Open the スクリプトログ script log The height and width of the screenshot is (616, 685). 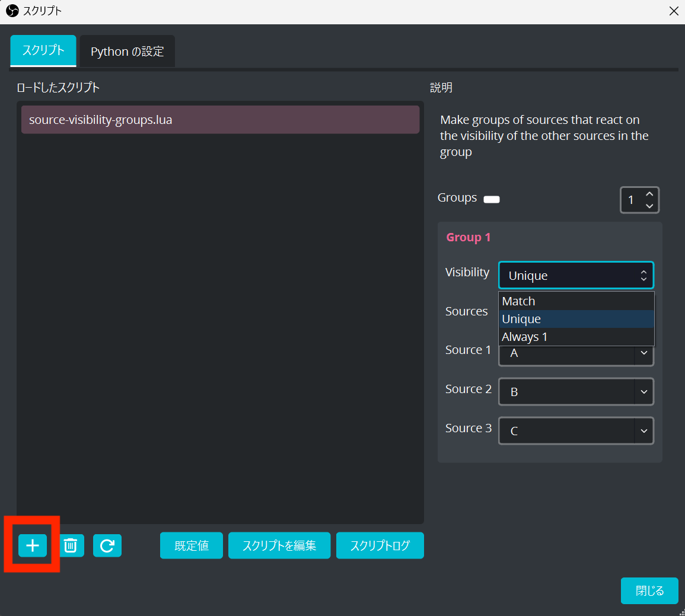point(380,545)
